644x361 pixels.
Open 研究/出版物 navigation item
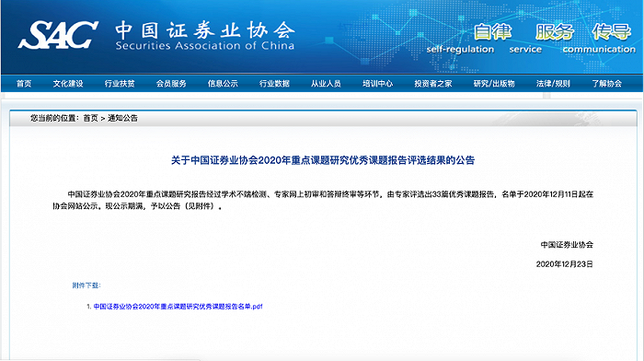(494, 84)
